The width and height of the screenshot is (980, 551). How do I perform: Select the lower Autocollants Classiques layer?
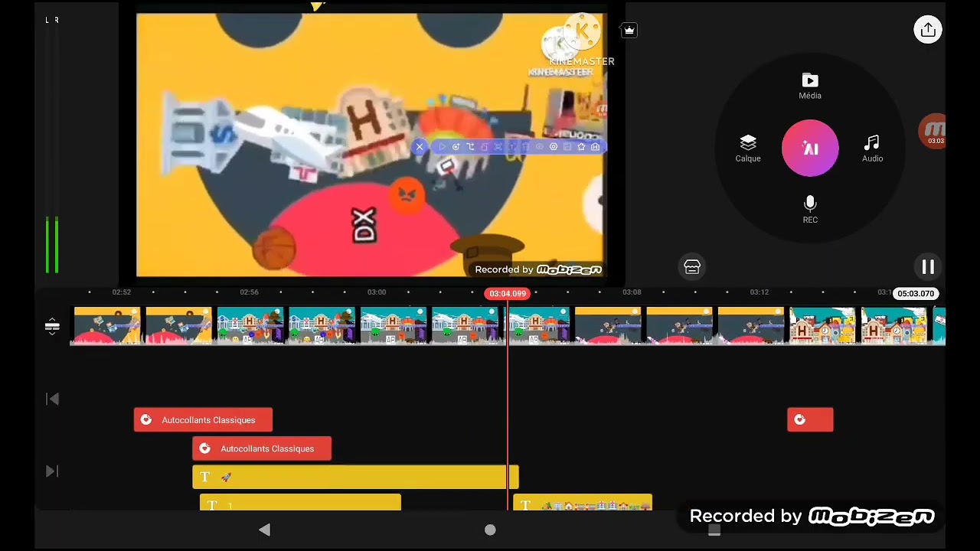262,448
